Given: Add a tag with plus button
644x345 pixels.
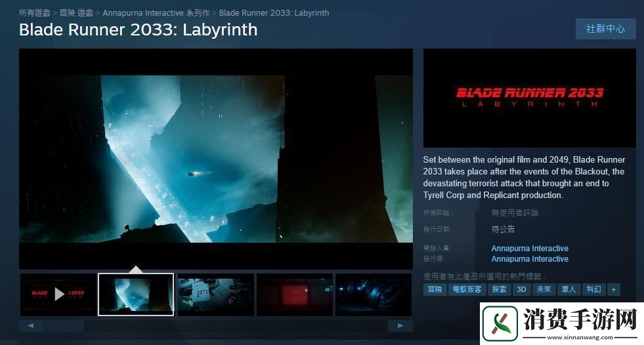Looking at the screenshot, I should (614, 289).
